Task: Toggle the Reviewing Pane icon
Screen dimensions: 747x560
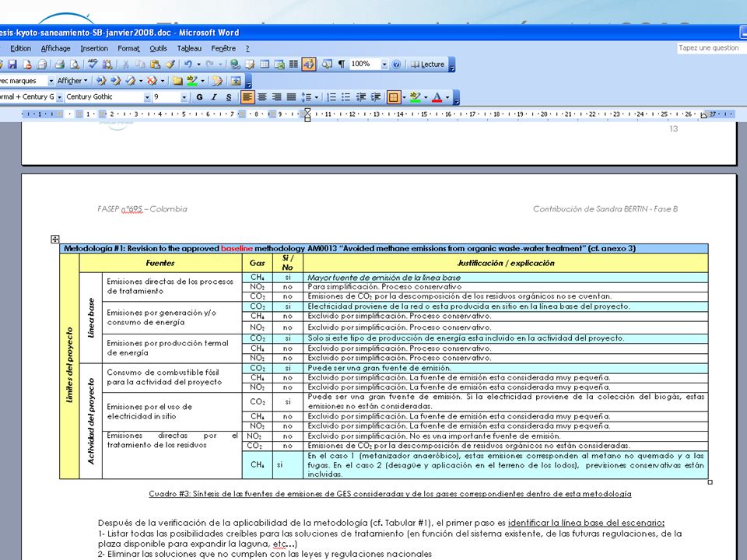Action: pos(235,81)
